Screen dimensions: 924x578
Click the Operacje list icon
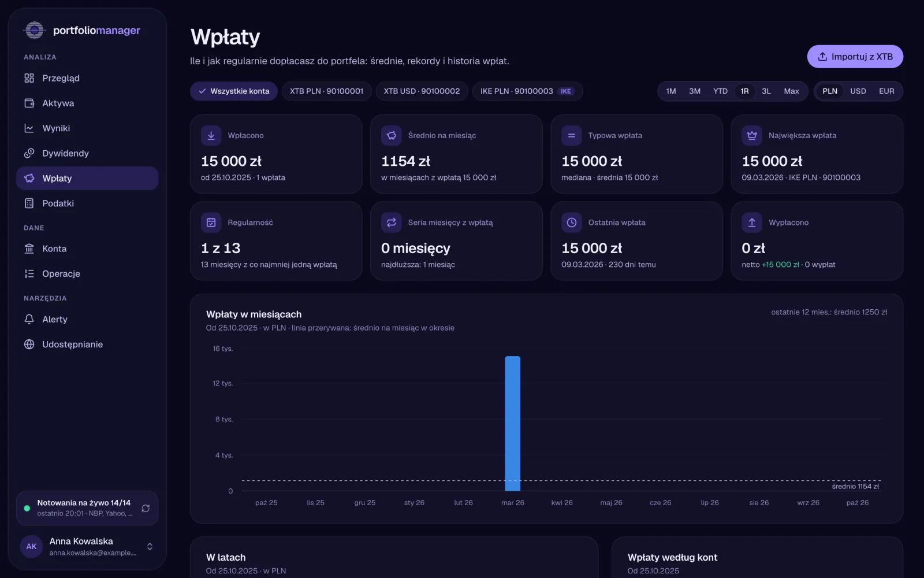click(x=29, y=273)
